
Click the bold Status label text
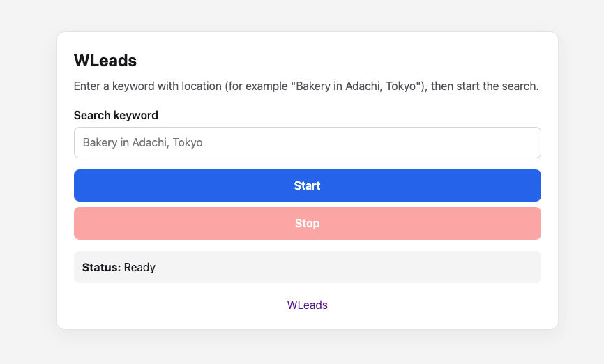click(101, 267)
